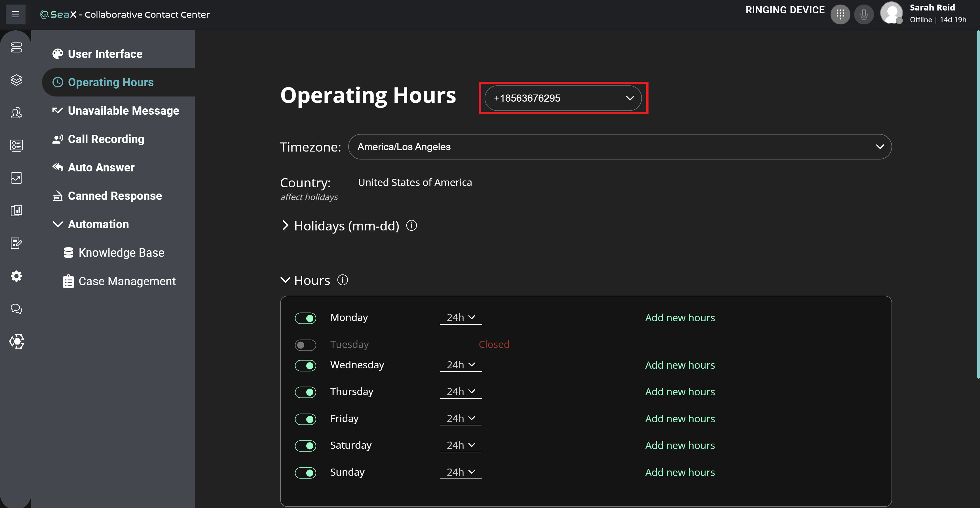Click Add new hours for Wednesday
The image size is (980, 508).
coord(680,365)
